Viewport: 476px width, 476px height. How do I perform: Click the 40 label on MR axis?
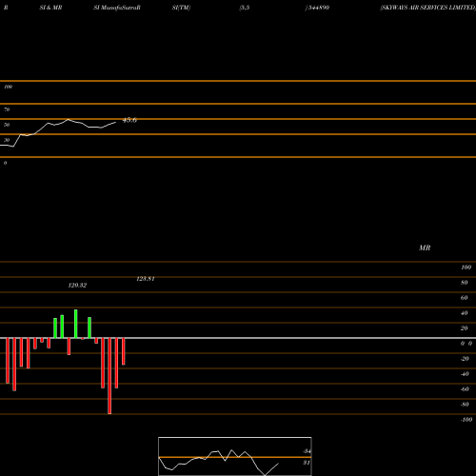point(464,313)
